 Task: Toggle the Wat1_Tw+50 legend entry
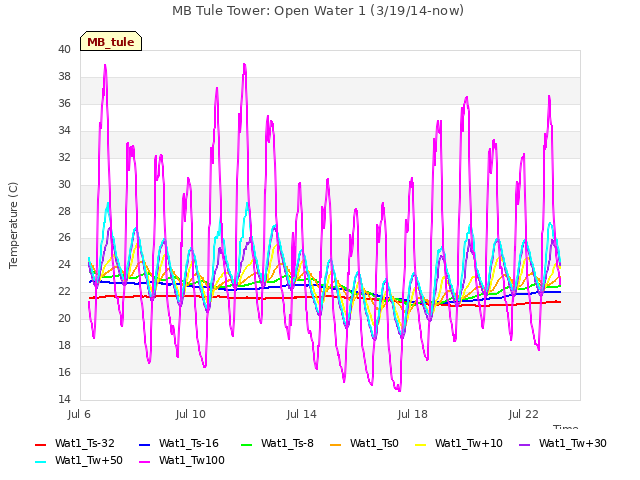click(x=79, y=460)
